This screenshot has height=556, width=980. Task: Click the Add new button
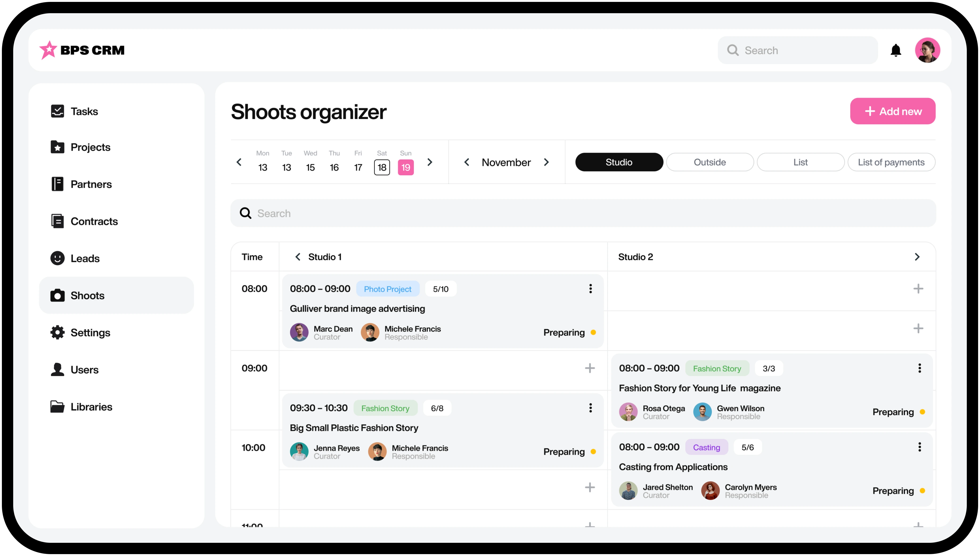pyautogui.click(x=893, y=111)
